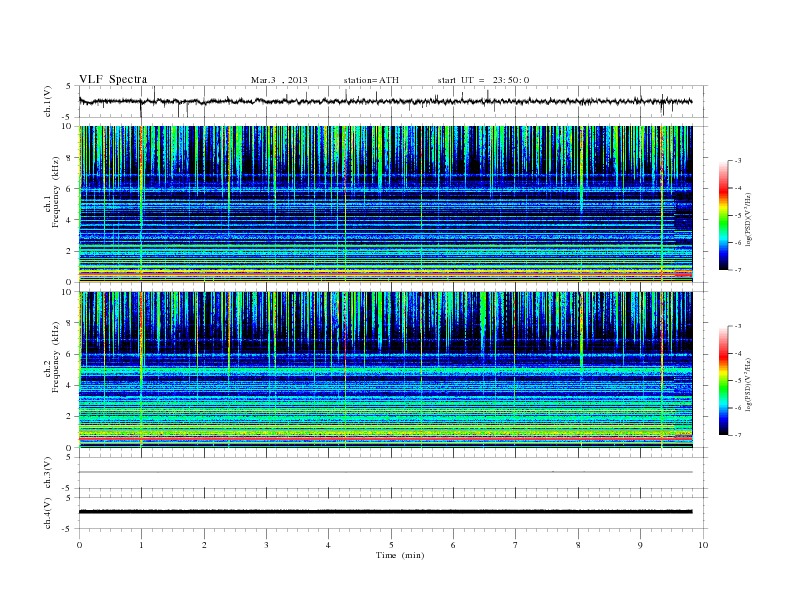792x612 pixels.
Task: Click the ch.1 frequency tick label "6"
Action: point(70,189)
